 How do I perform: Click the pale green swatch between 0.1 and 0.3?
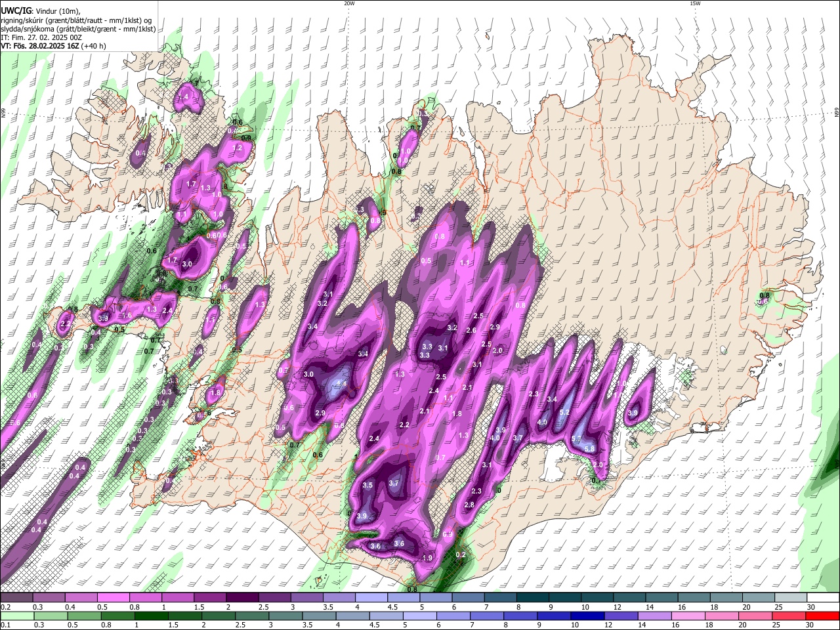pos(16,616)
